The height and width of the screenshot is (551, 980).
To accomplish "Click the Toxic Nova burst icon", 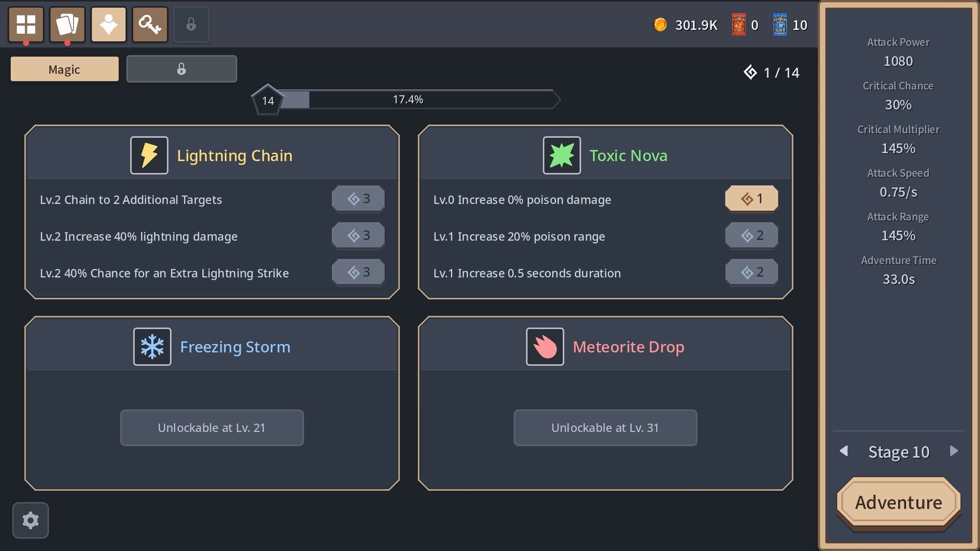I will (x=562, y=155).
